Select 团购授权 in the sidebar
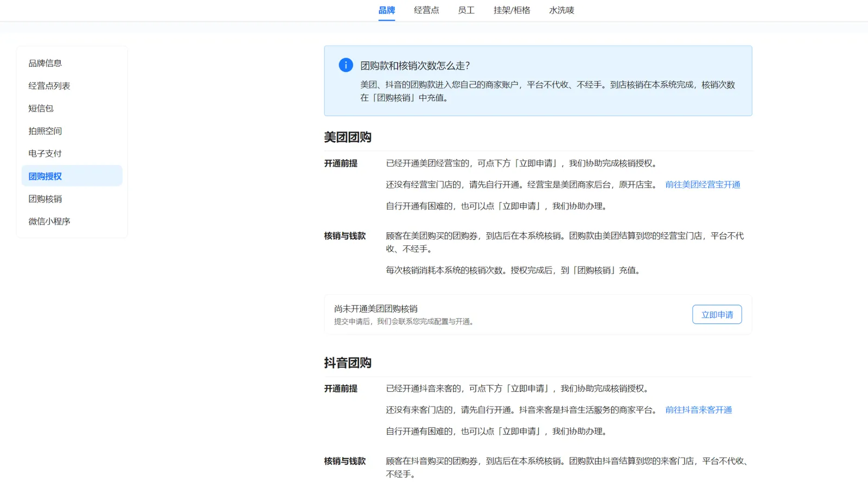The width and height of the screenshot is (868, 482). tap(72, 176)
